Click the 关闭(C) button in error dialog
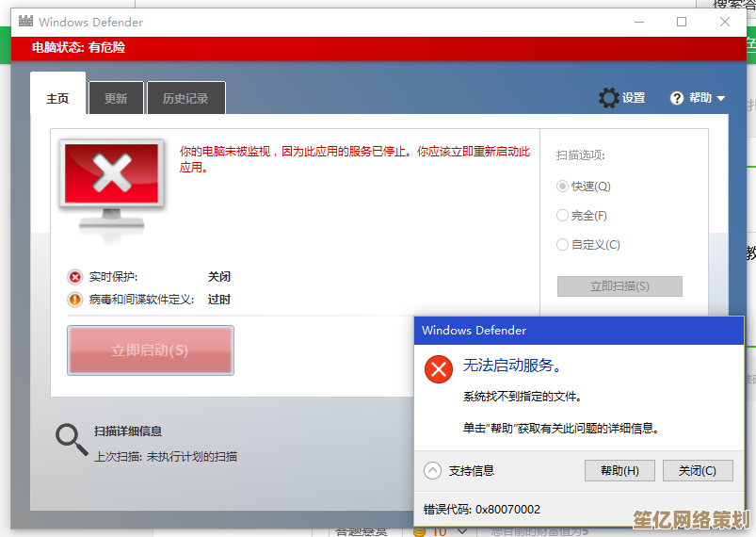 tap(698, 471)
